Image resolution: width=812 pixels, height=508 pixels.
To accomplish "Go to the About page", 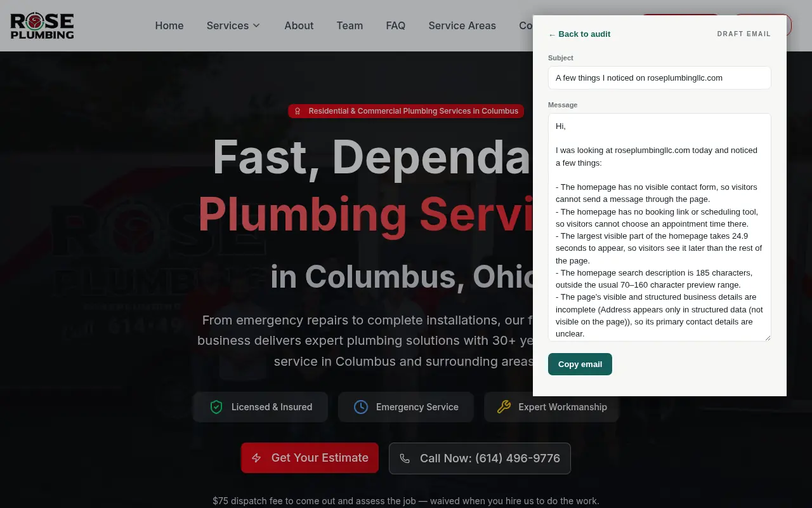I will [x=299, y=25].
